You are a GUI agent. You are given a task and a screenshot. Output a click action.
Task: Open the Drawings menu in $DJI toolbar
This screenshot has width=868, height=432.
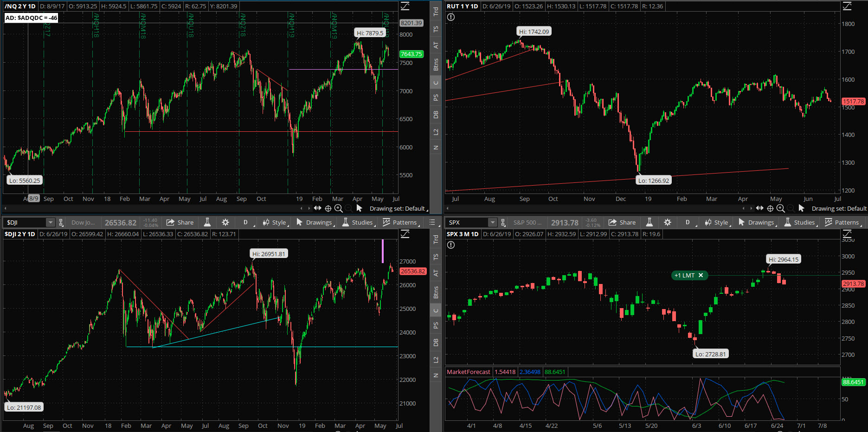[x=315, y=222]
